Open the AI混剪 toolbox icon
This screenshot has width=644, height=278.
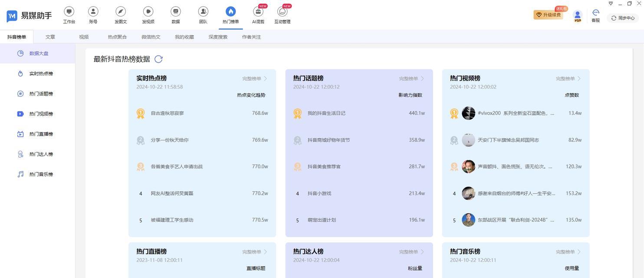(x=258, y=12)
